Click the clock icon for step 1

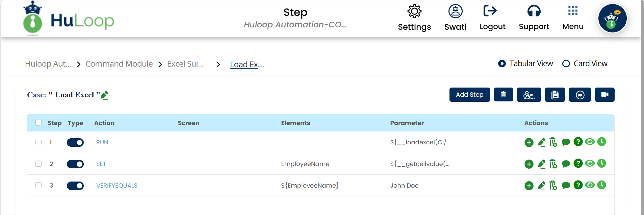point(601,142)
